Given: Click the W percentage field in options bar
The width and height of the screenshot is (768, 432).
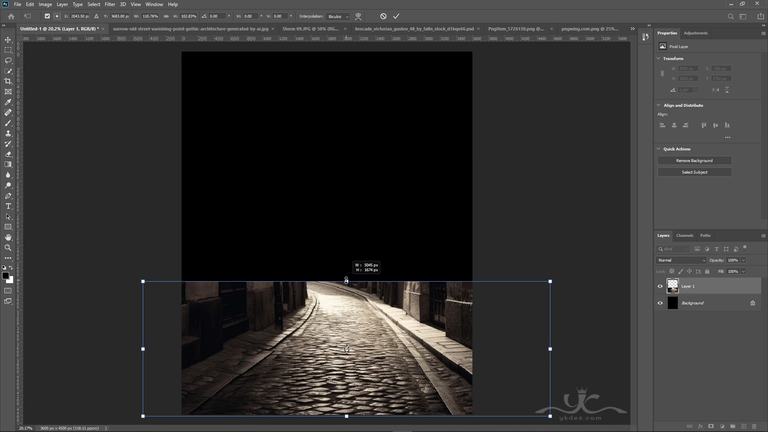Looking at the screenshot, I should [x=150, y=16].
